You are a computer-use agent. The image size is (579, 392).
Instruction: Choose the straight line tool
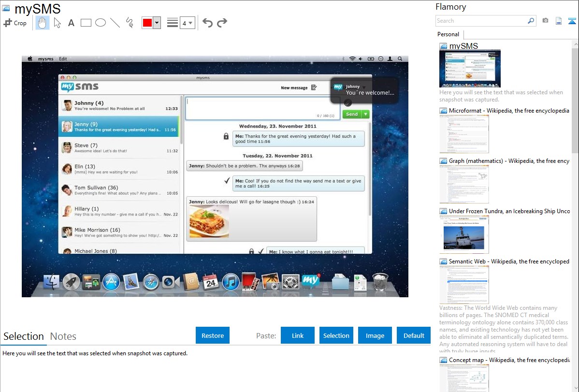pyautogui.click(x=115, y=23)
